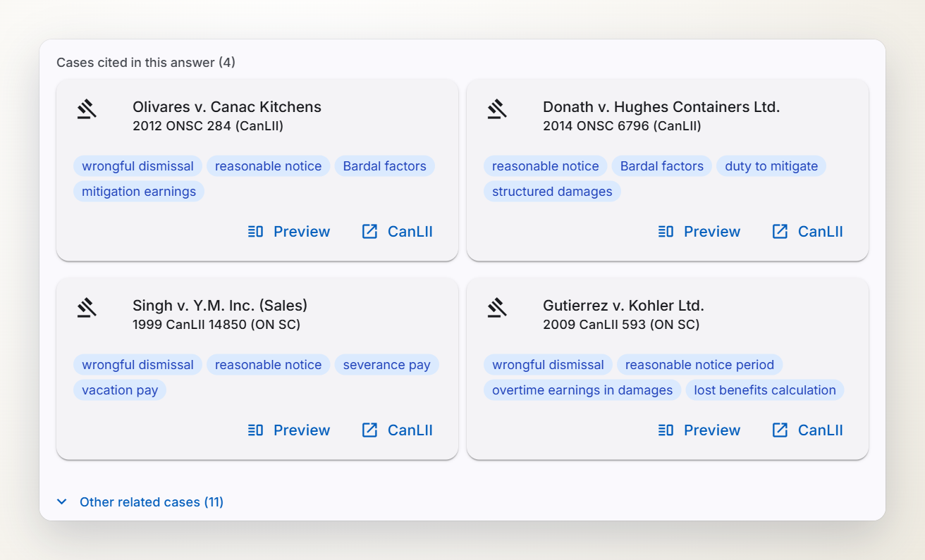Click 'reasonable notice' tag on Donath card

pyautogui.click(x=545, y=166)
